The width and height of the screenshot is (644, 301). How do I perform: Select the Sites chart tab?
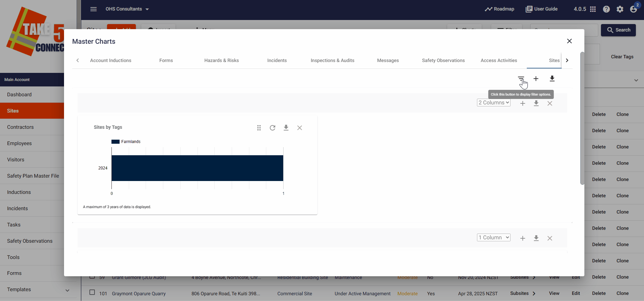click(554, 60)
